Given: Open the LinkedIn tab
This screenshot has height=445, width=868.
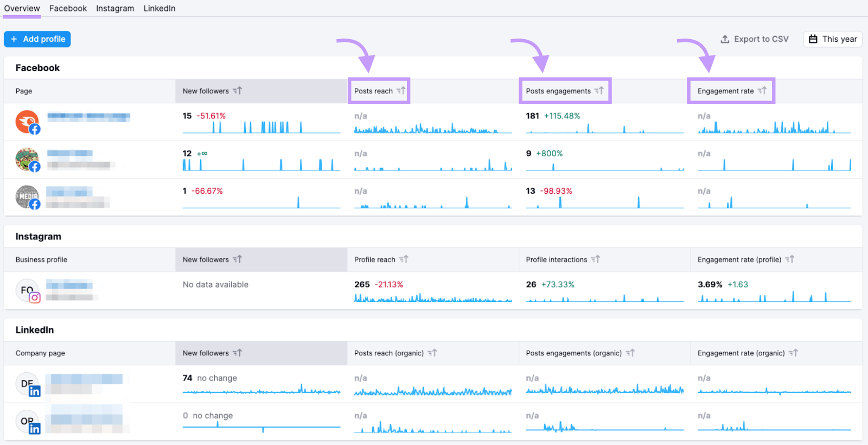Looking at the screenshot, I should point(159,8).
